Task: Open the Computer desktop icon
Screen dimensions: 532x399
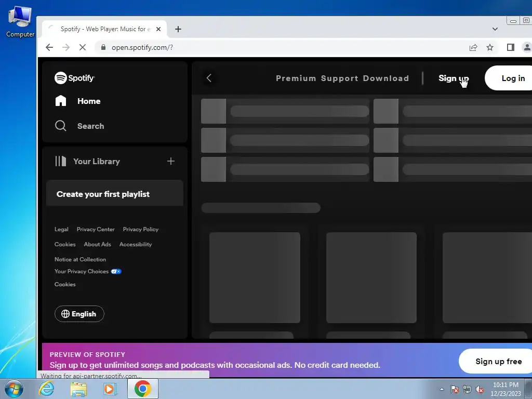Action: [20, 21]
